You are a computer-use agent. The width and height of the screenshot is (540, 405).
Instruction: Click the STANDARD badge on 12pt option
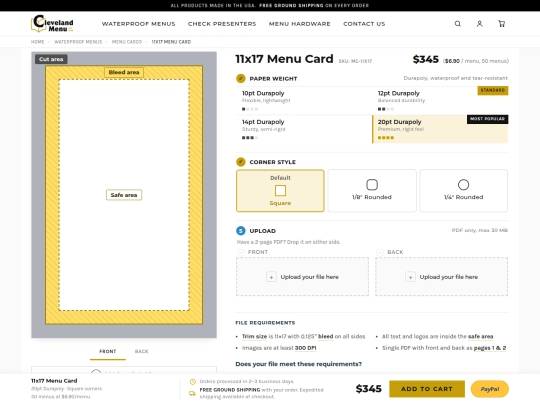[493, 90]
